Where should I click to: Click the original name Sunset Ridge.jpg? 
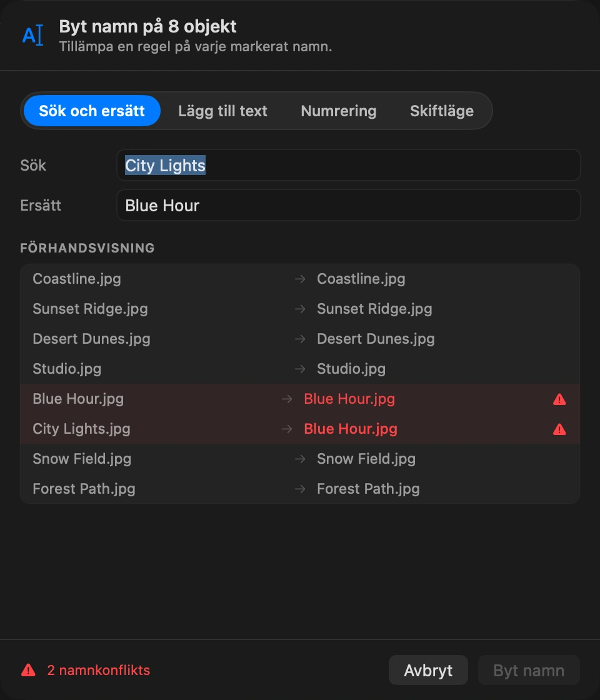pyautogui.click(x=90, y=309)
